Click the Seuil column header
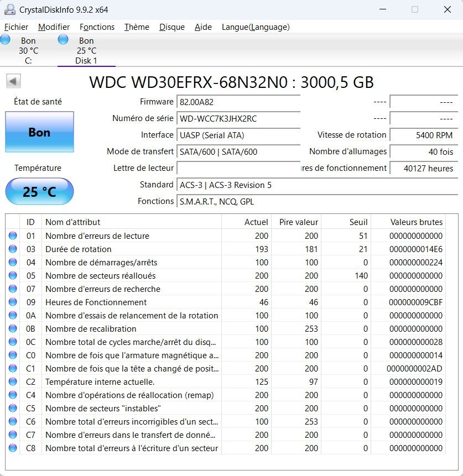This screenshot has height=476, width=463. point(346,222)
